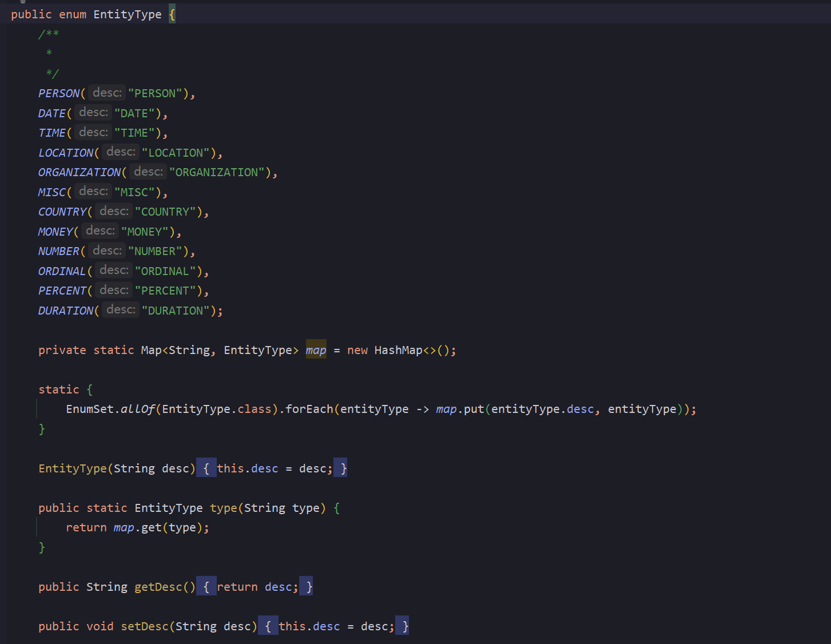Viewport: 831px width, 644px height.
Task: Click the desc: parameter hint on PERSON line
Action: [x=107, y=93]
